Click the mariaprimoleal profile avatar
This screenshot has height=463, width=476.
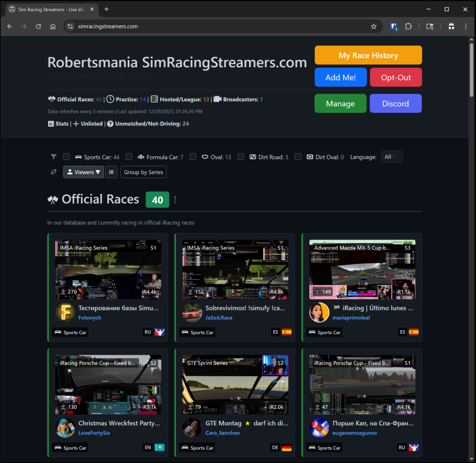point(319,312)
